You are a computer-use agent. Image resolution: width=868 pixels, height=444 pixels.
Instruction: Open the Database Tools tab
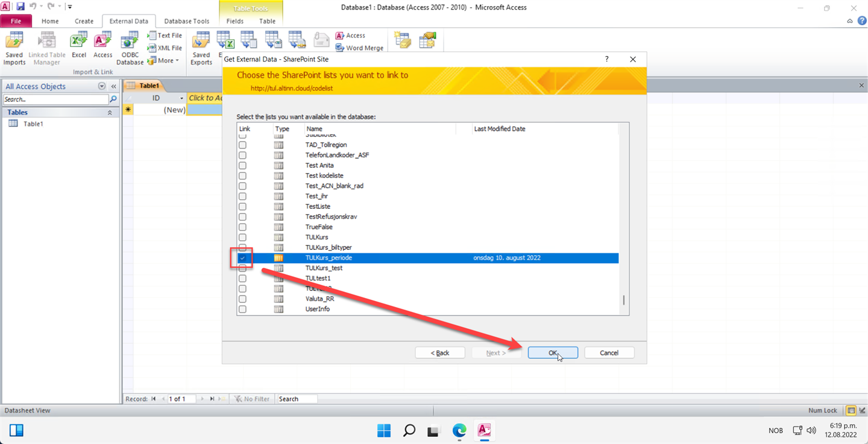187,21
